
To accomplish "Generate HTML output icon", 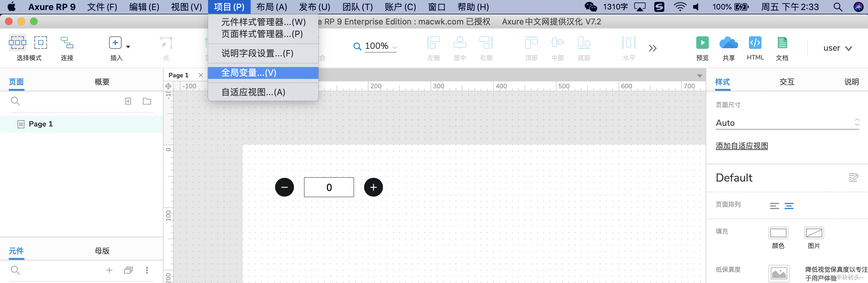I will tap(755, 43).
